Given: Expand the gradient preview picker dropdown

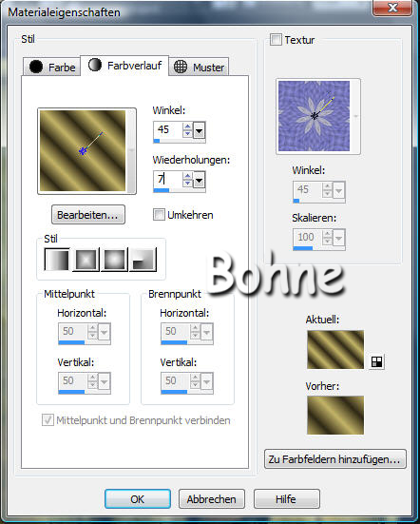Looking at the screenshot, I should coord(131,150).
